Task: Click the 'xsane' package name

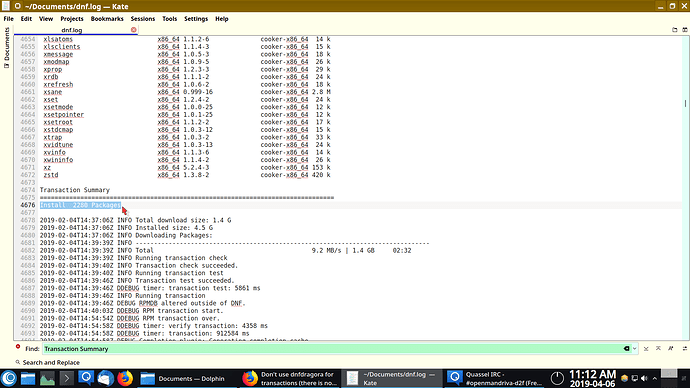Action: click(x=53, y=92)
